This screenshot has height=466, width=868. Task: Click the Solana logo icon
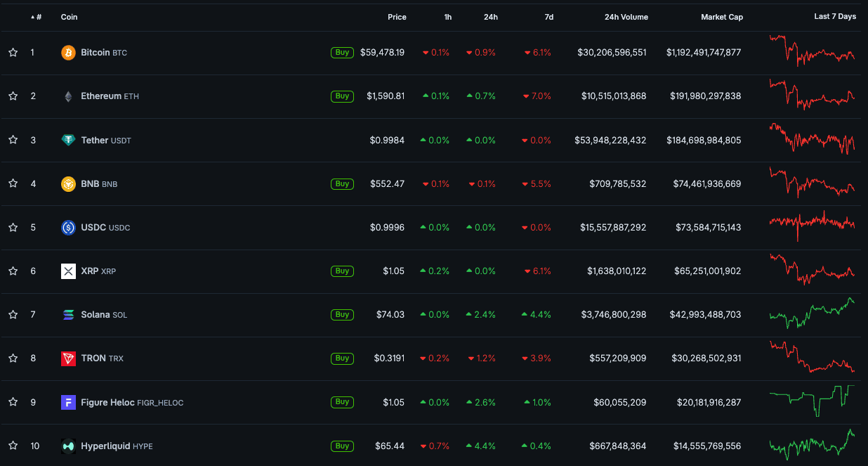[x=68, y=315]
